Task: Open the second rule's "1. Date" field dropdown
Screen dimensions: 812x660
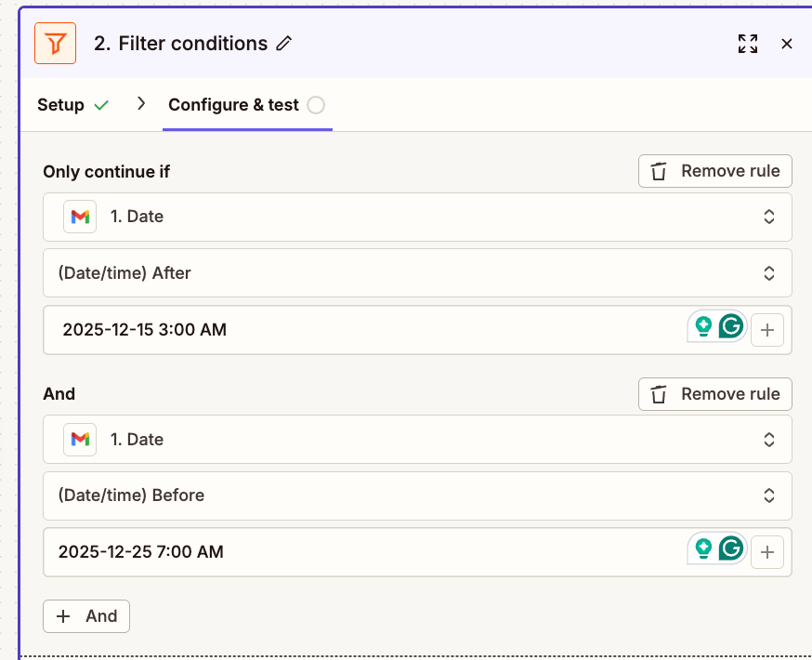Action: click(x=417, y=440)
